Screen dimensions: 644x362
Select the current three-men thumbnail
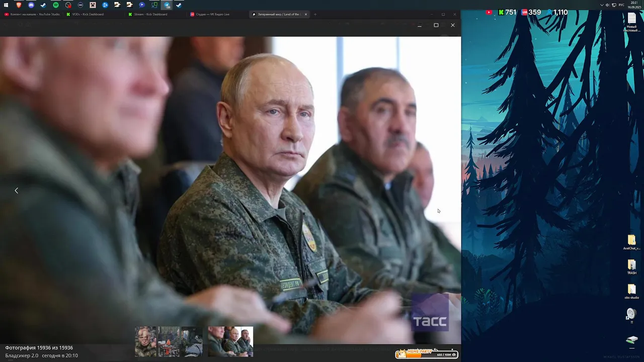tap(230, 341)
